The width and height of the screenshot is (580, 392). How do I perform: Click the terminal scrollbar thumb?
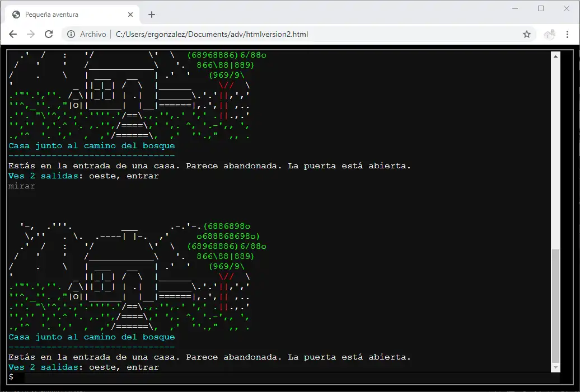pyautogui.click(x=555, y=306)
